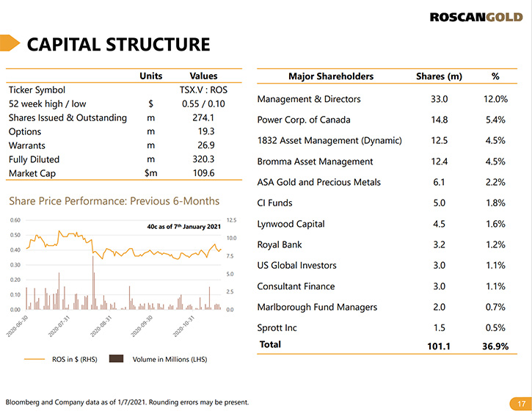Click Volume in Millions (LHS) legend label
The image size is (532, 414).
pyautogui.click(x=170, y=360)
